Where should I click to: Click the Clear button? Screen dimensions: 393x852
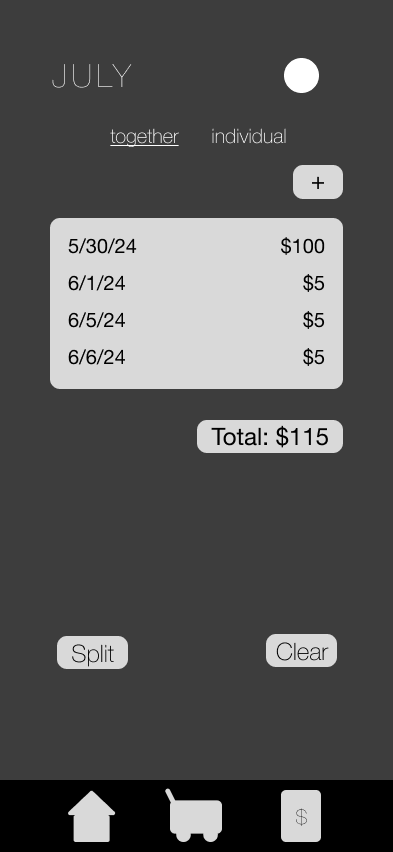click(x=301, y=651)
